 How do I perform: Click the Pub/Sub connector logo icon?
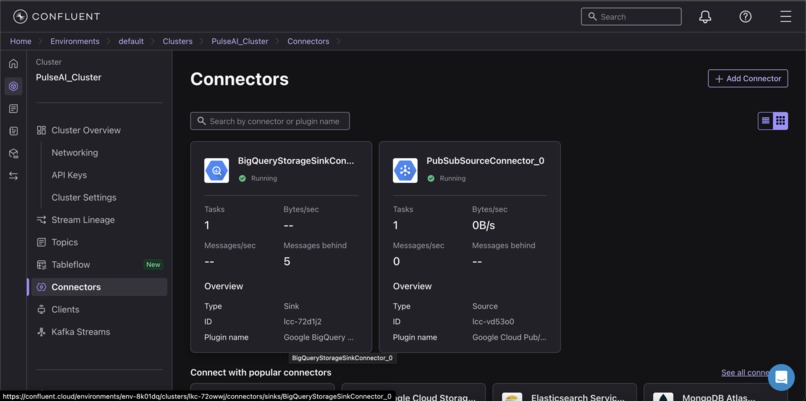[x=405, y=171]
